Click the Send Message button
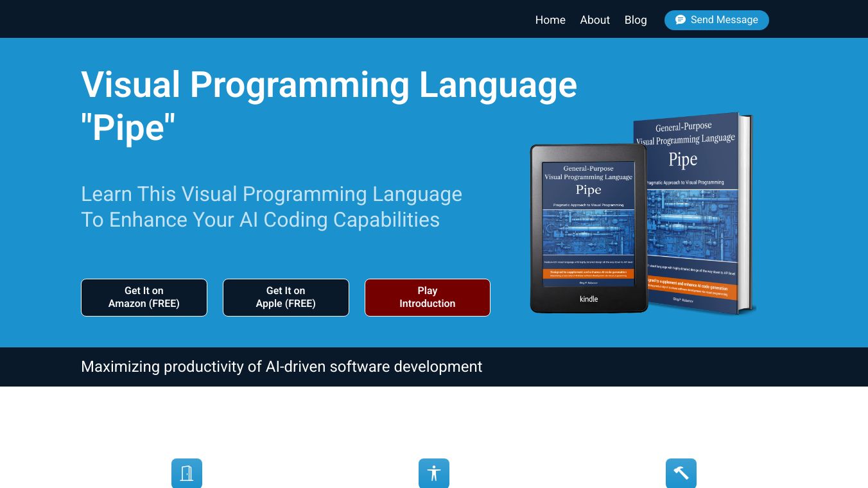Viewport: 868px width, 488px height. (x=716, y=20)
